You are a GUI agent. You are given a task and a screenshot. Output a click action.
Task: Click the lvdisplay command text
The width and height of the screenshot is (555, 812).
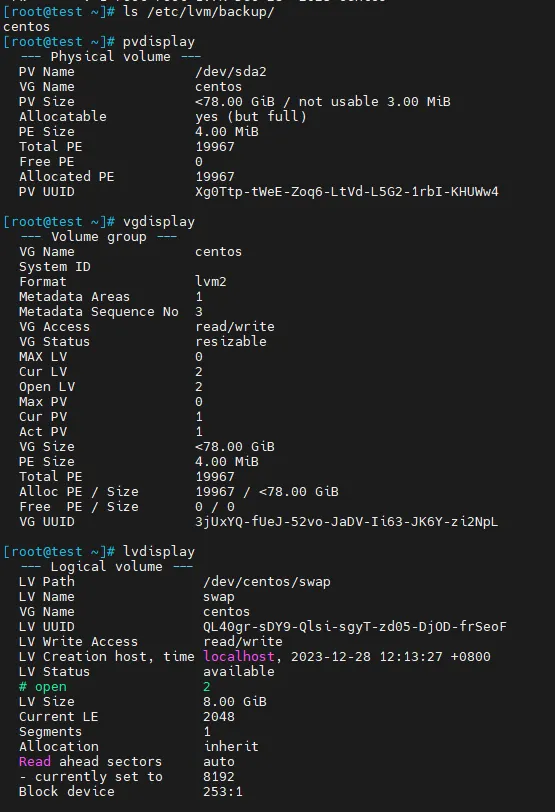[159, 552]
